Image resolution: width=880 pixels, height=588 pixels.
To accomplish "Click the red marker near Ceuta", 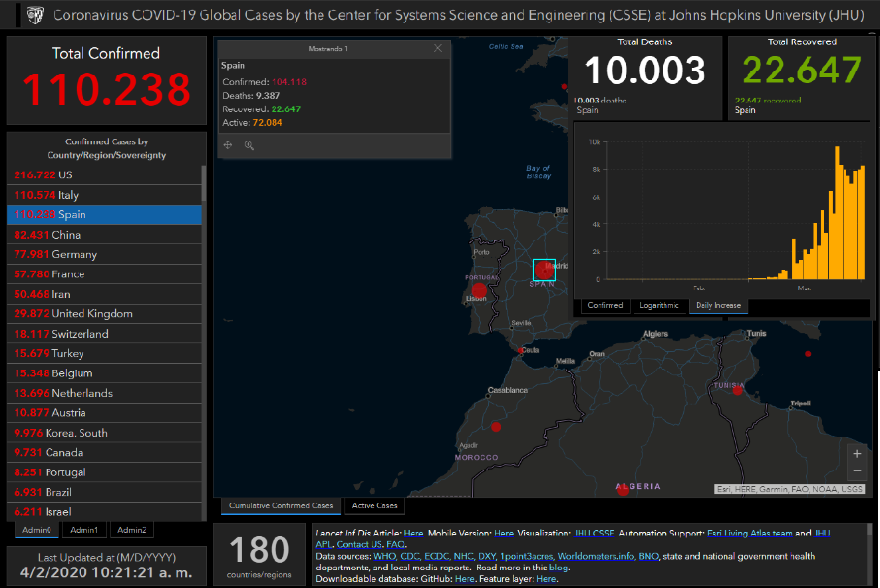I will 520,349.
